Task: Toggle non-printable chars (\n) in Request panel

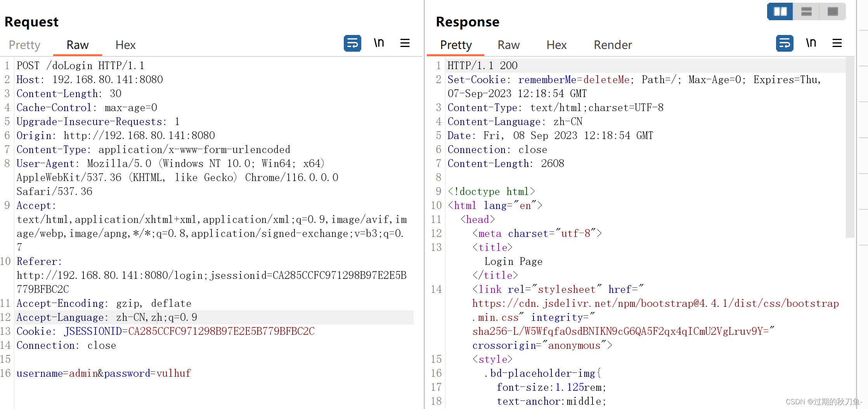Action: point(379,43)
